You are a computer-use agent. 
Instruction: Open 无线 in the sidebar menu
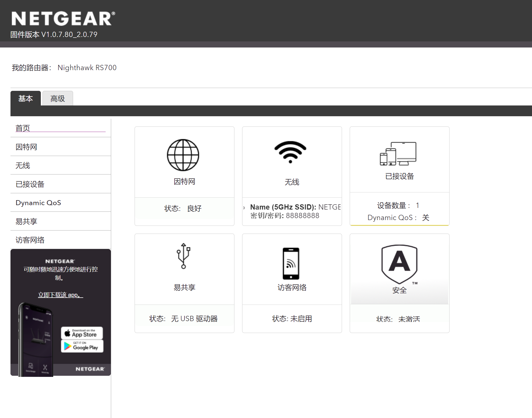(x=61, y=165)
